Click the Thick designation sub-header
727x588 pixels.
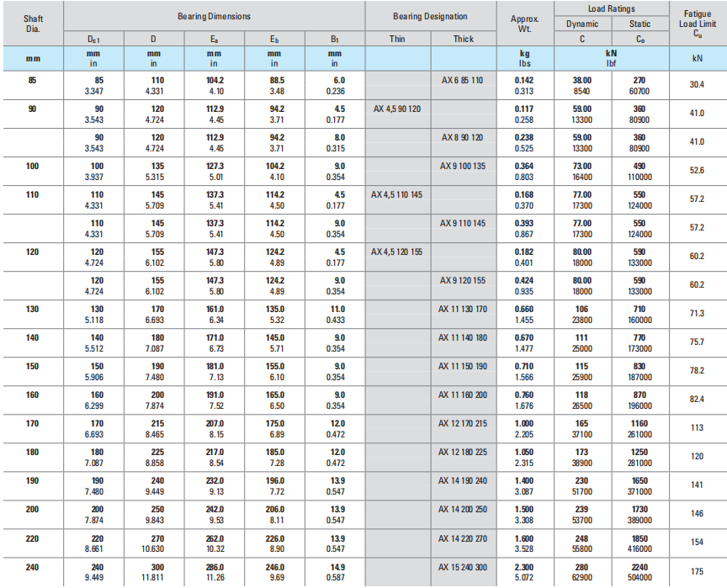[463, 39]
